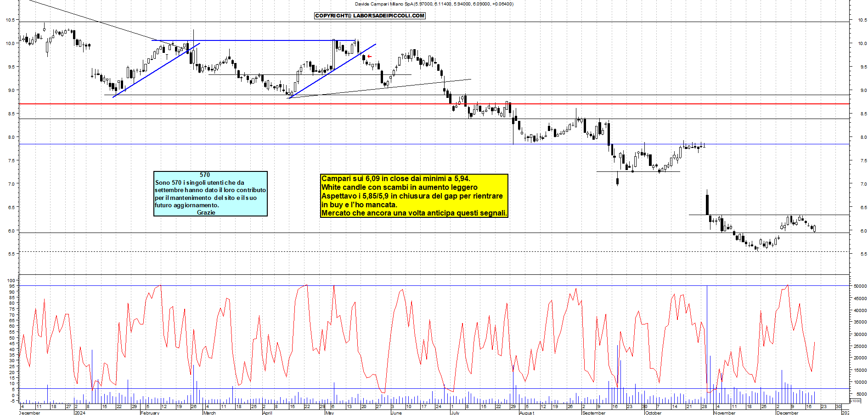Click the 'July' month label
The height and width of the screenshot is (415, 868).
tap(455, 413)
